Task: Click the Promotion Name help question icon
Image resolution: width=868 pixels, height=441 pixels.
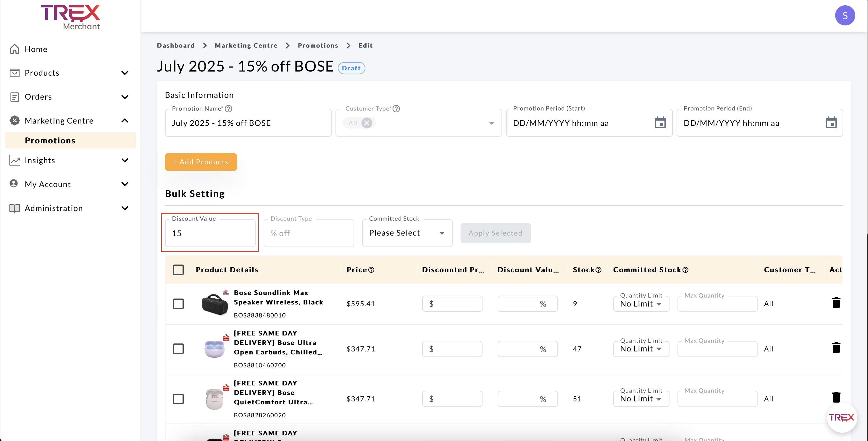Action: coord(228,109)
